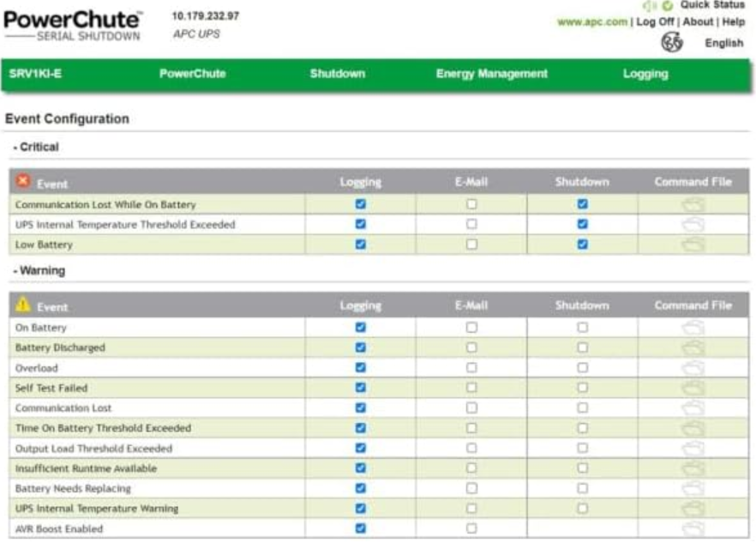
Task: Open command file for AVR Boost Enabled
Action: click(x=693, y=528)
